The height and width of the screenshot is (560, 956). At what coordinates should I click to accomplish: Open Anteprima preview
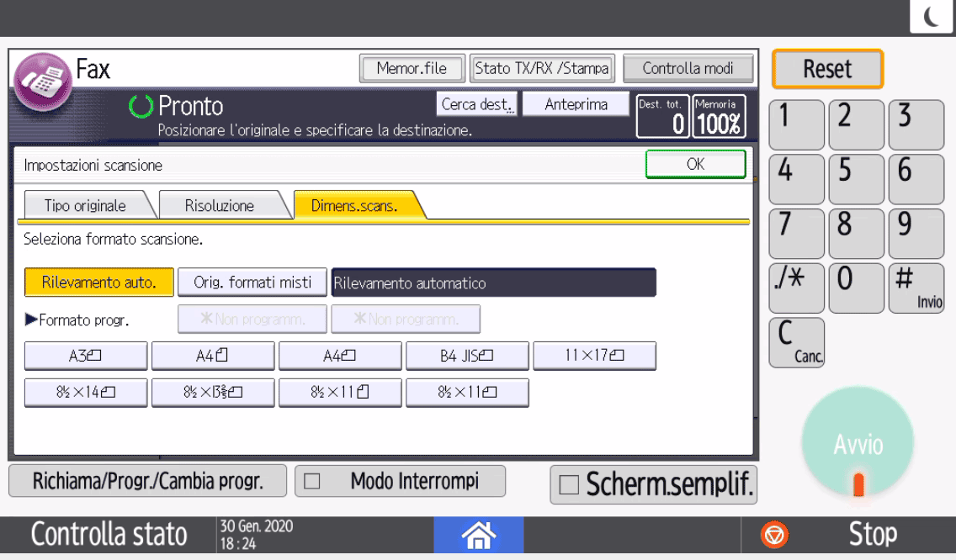coord(576,104)
